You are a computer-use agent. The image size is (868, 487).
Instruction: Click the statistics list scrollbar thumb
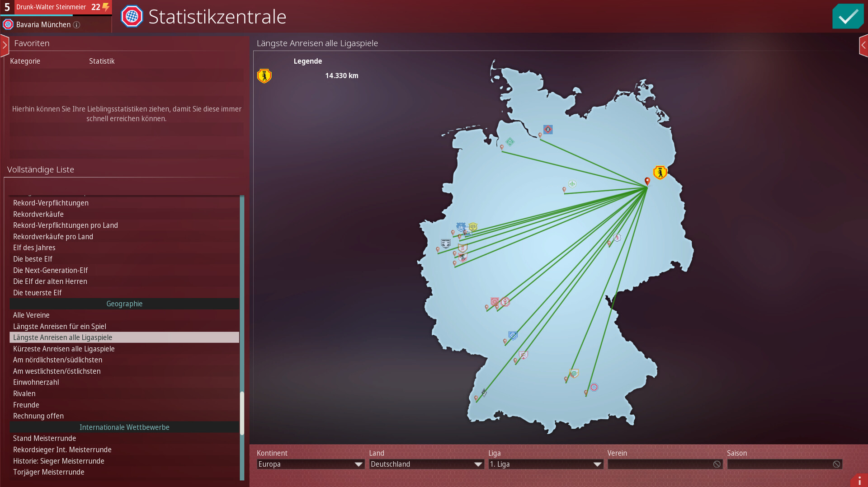pos(242,413)
